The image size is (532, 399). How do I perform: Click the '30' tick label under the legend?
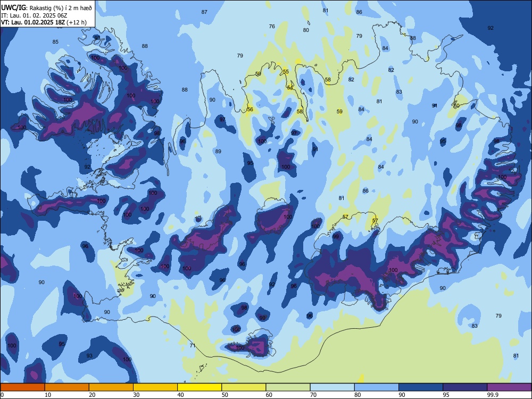tap(136, 395)
